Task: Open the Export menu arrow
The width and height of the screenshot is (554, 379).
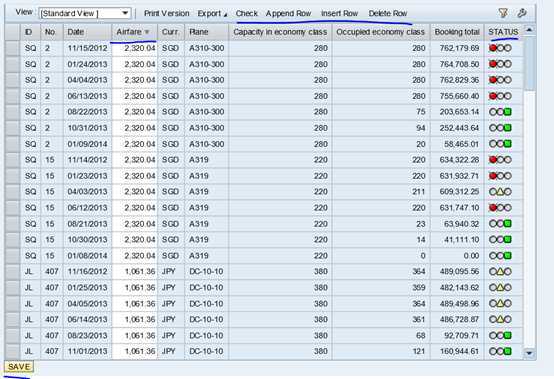Action: (x=225, y=14)
